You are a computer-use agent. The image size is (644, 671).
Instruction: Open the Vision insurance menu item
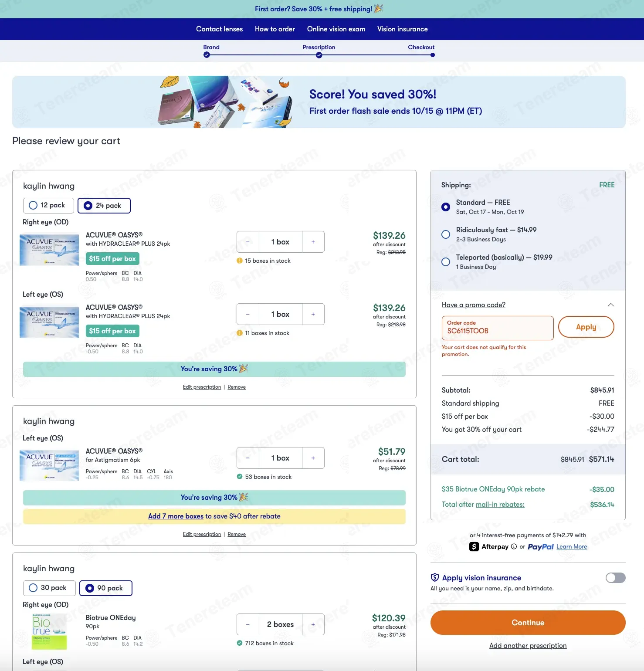coord(403,29)
